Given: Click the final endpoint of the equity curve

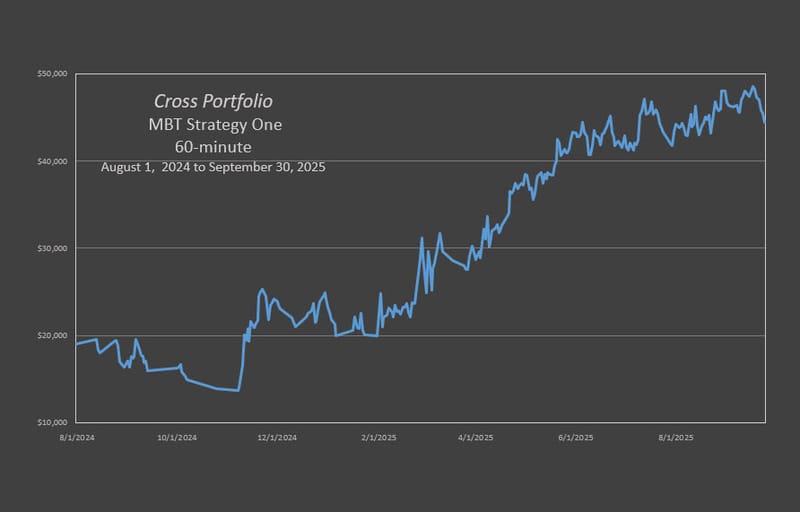Looking at the screenshot, I should click(x=765, y=122).
